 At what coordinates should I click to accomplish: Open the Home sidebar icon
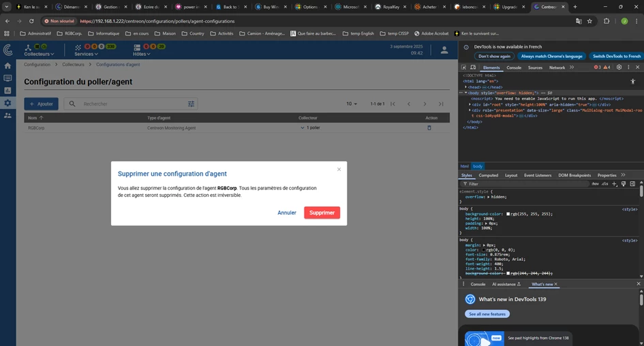[x=7, y=65]
